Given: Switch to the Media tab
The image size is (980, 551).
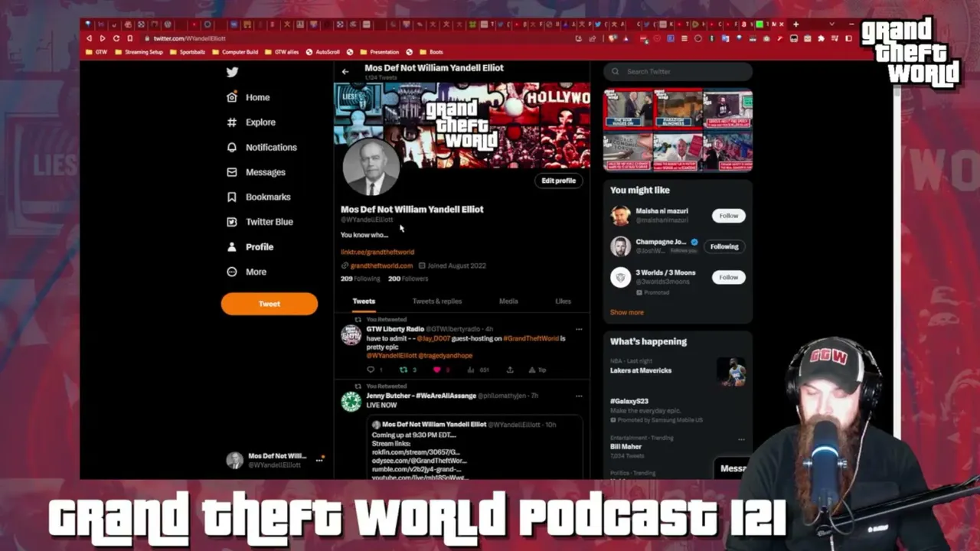Looking at the screenshot, I should pos(508,302).
